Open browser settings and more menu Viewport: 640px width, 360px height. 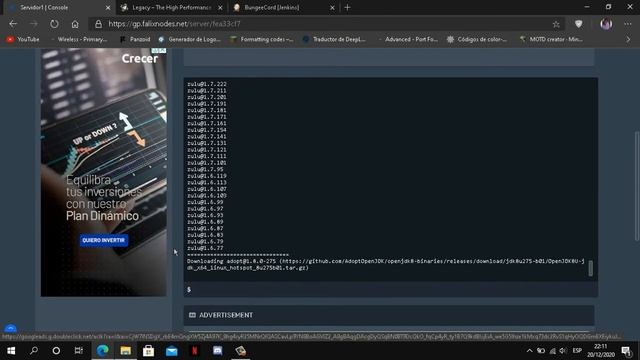coord(628,24)
